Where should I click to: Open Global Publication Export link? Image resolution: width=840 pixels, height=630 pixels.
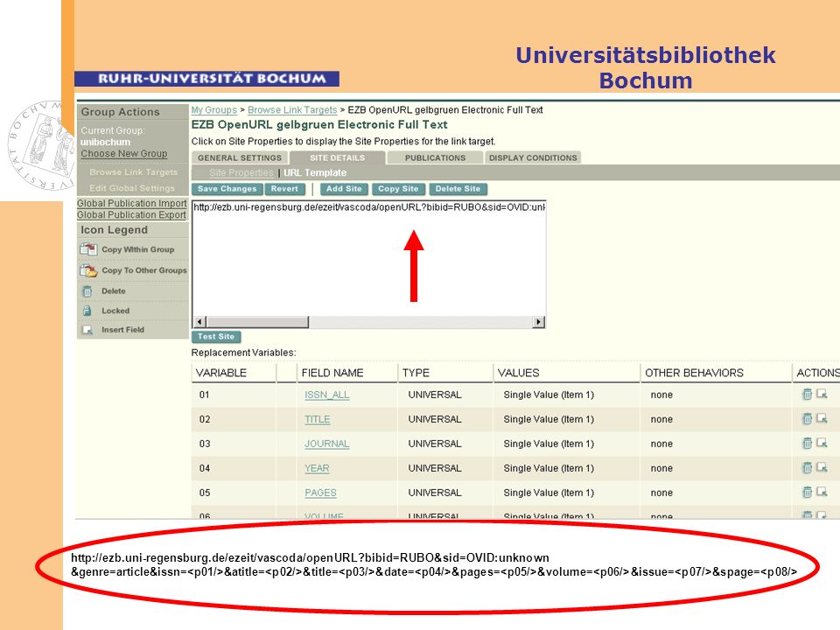[x=131, y=215]
